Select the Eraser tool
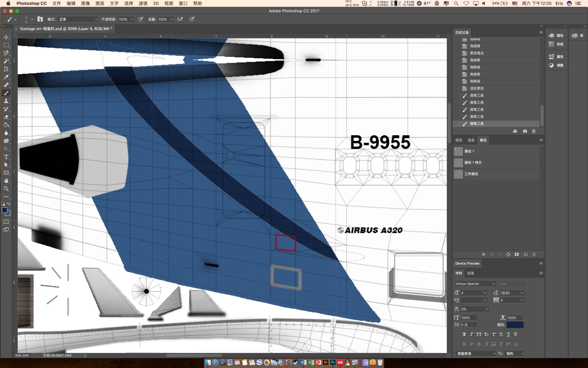 (x=6, y=117)
